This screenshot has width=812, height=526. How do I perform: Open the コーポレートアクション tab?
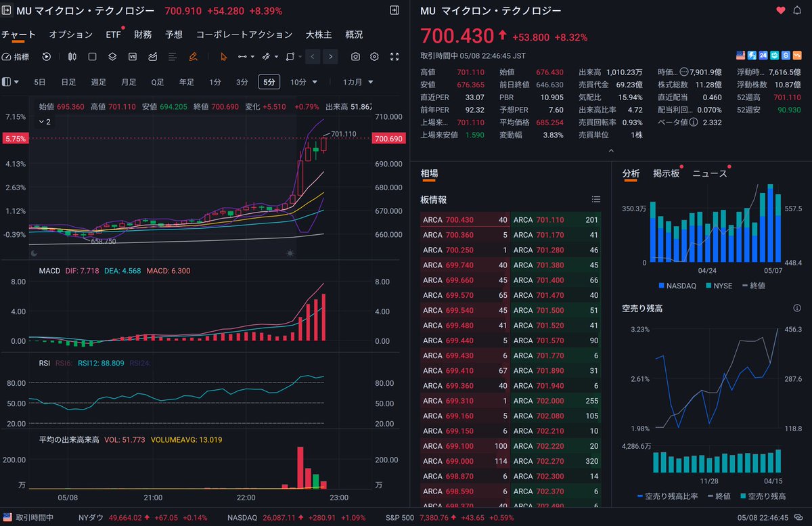point(244,35)
